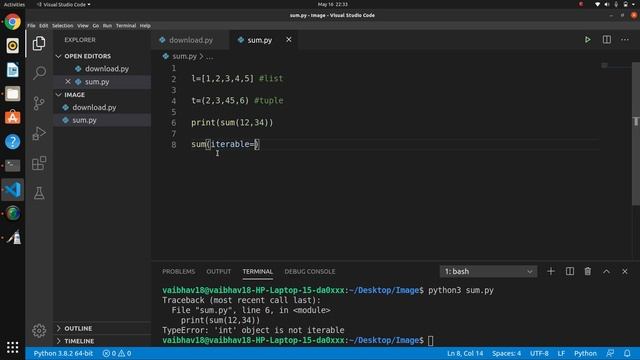
Task: Split the terminal pane
Action: point(569,271)
